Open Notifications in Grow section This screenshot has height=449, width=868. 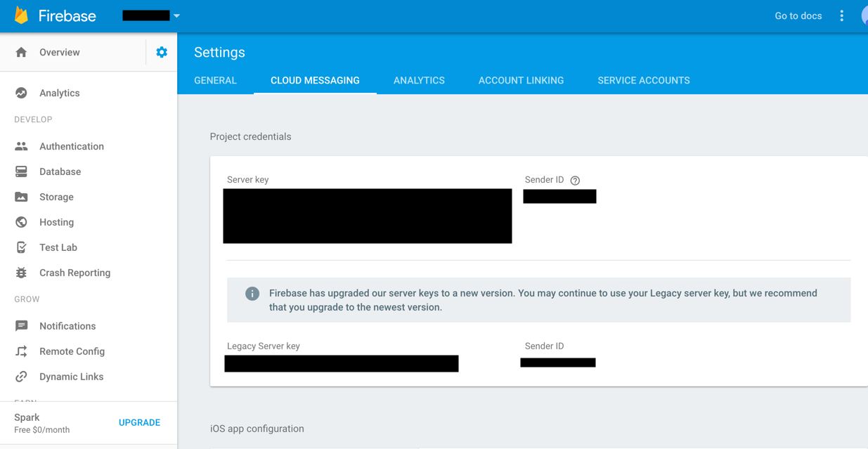click(67, 326)
